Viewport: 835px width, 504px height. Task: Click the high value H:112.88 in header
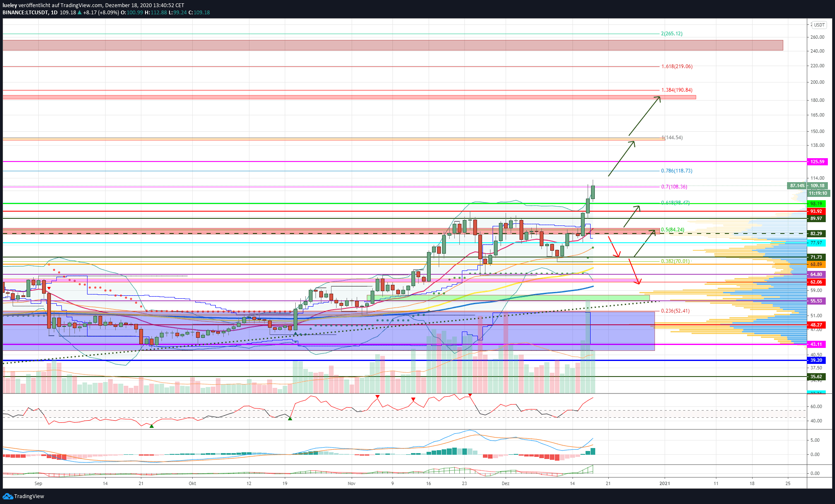tap(156, 13)
